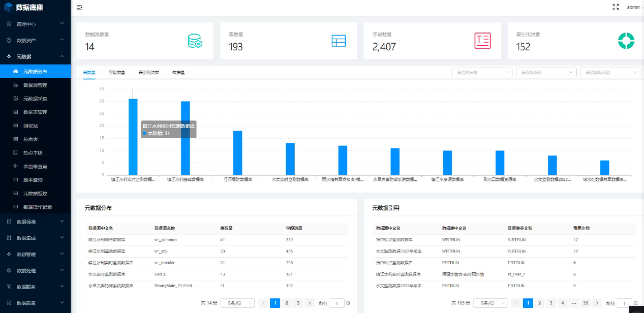The width and height of the screenshot is (644, 313).
Task: Click the 镇江水利基础数据库 chart bar
Action: click(x=186, y=138)
